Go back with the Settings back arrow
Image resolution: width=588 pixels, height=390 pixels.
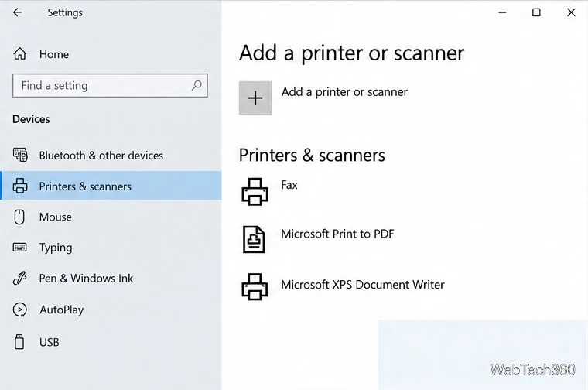17,12
